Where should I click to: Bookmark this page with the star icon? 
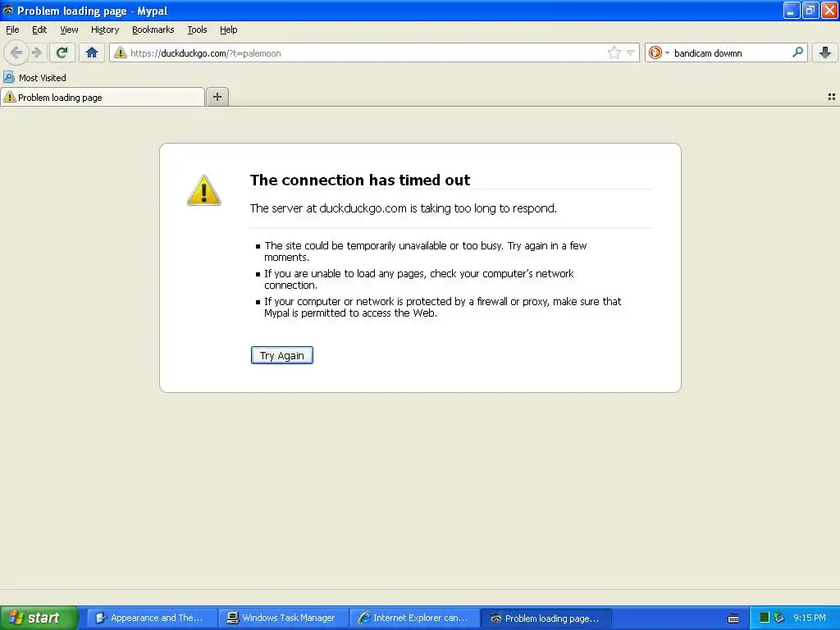(x=614, y=52)
